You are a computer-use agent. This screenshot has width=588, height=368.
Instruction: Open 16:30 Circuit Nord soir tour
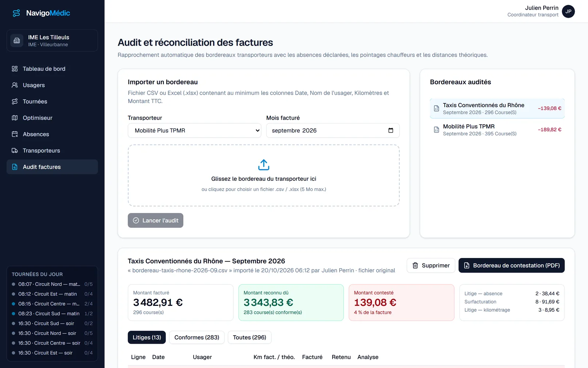click(x=52, y=333)
